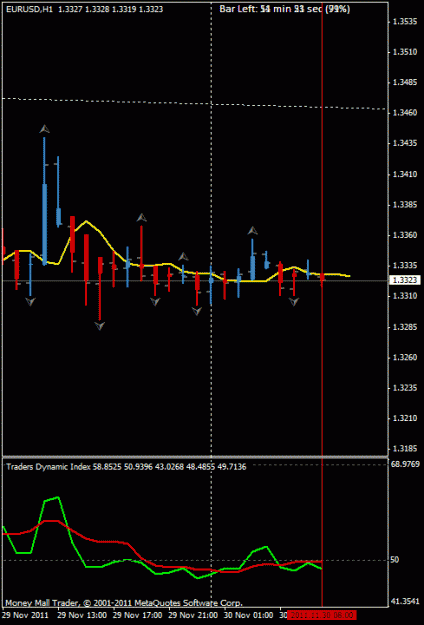Image resolution: width=424 pixels, height=625 pixels.
Task: Click the 1.3535 price axis label
Action: (405, 21)
